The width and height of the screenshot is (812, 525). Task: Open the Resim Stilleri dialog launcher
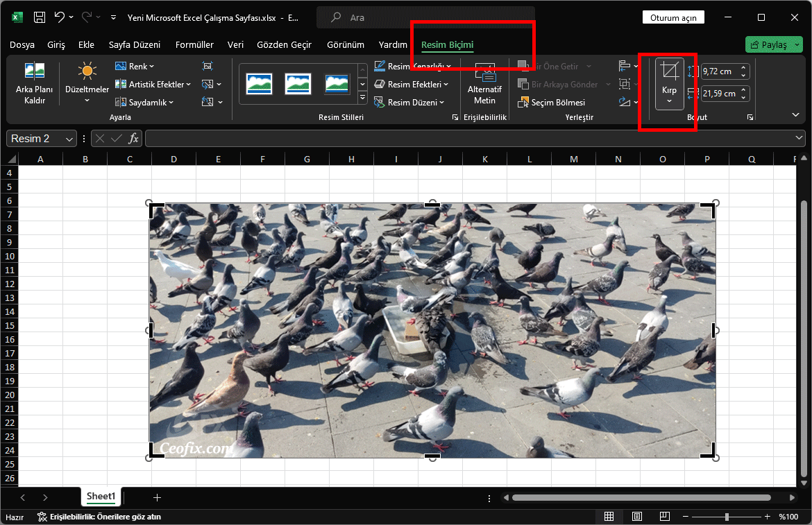(455, 117)
